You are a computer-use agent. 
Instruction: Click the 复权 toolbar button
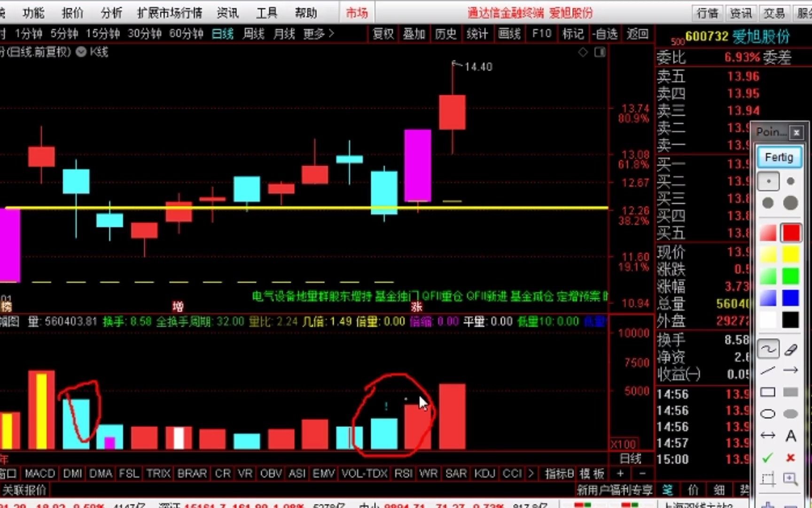pyautogui.click(x=383, y=34)
